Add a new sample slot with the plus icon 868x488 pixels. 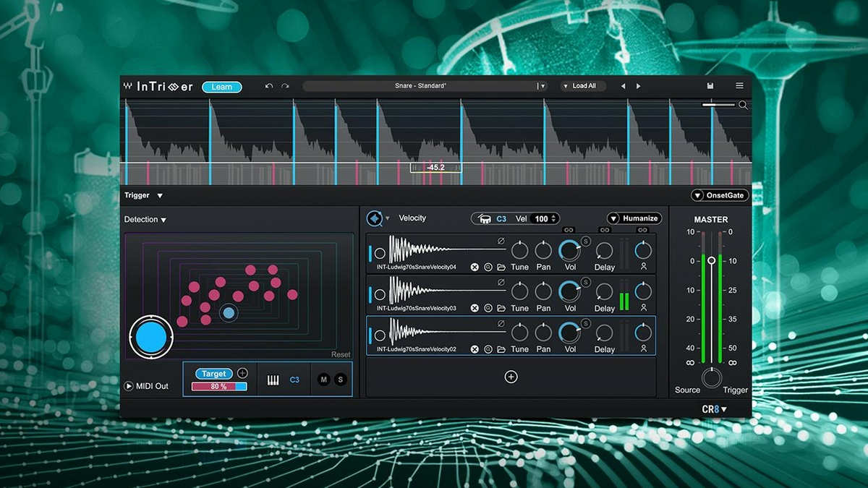pos(511,377)
